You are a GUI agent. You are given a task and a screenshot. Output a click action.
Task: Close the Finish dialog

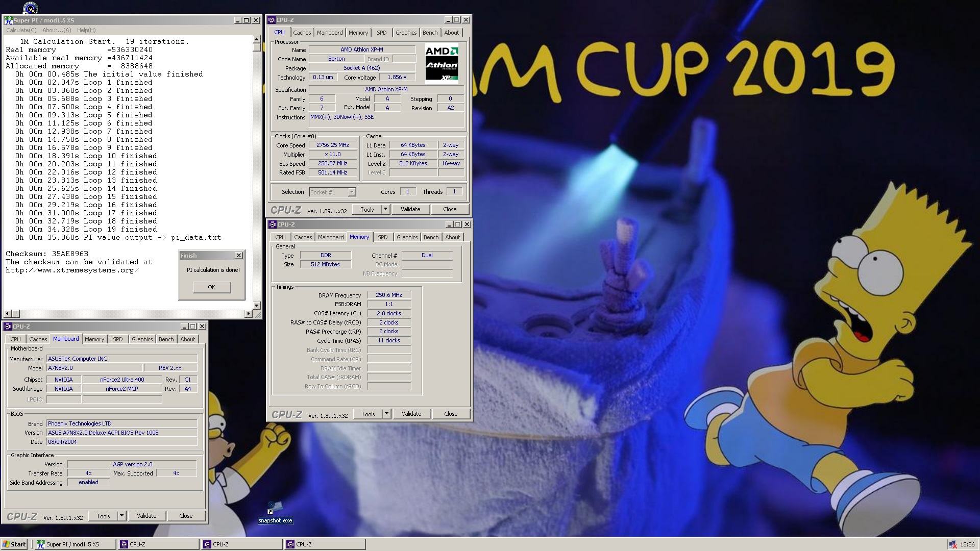click(x=238, y=255)
